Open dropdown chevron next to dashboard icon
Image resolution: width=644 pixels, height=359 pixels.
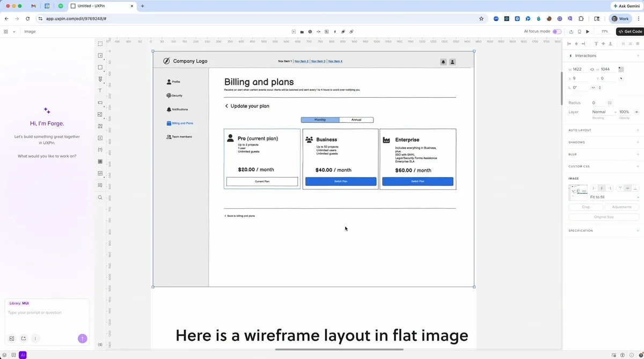14,32
